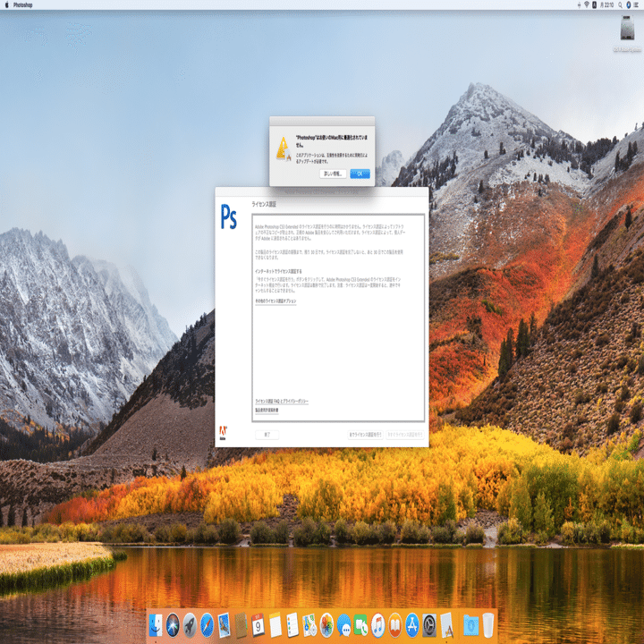Viewport: 644px width, 644px height.
Task: Open license FAQ and privacy policy link
Action: [282, 401]
